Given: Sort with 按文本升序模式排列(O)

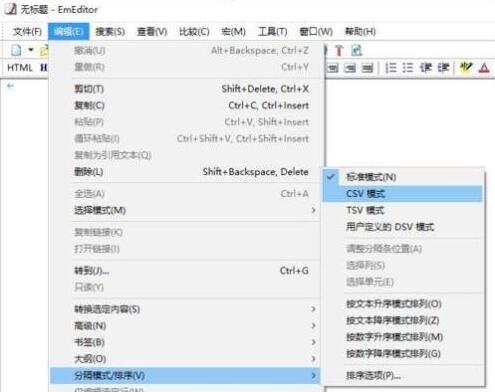Looking at the screenshot, I should 403,304.
